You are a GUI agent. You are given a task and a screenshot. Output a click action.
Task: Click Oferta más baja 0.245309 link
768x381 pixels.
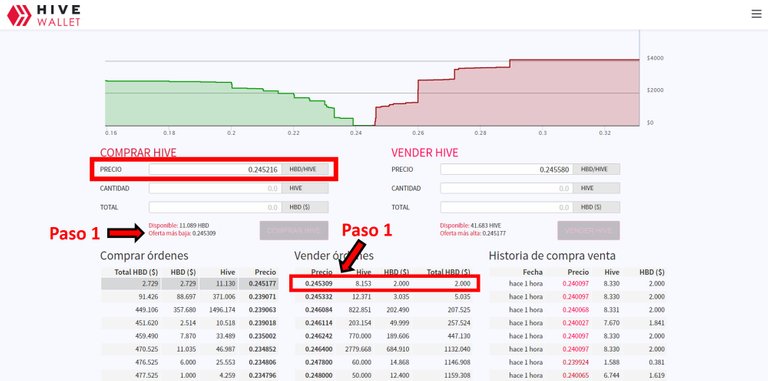(x=182, y=234)
